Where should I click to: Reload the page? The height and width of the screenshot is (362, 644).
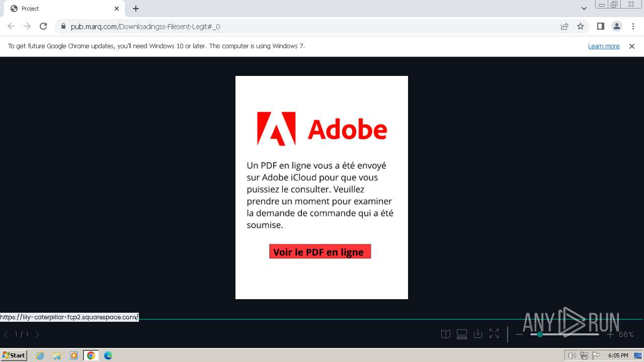tap(43, 26)
